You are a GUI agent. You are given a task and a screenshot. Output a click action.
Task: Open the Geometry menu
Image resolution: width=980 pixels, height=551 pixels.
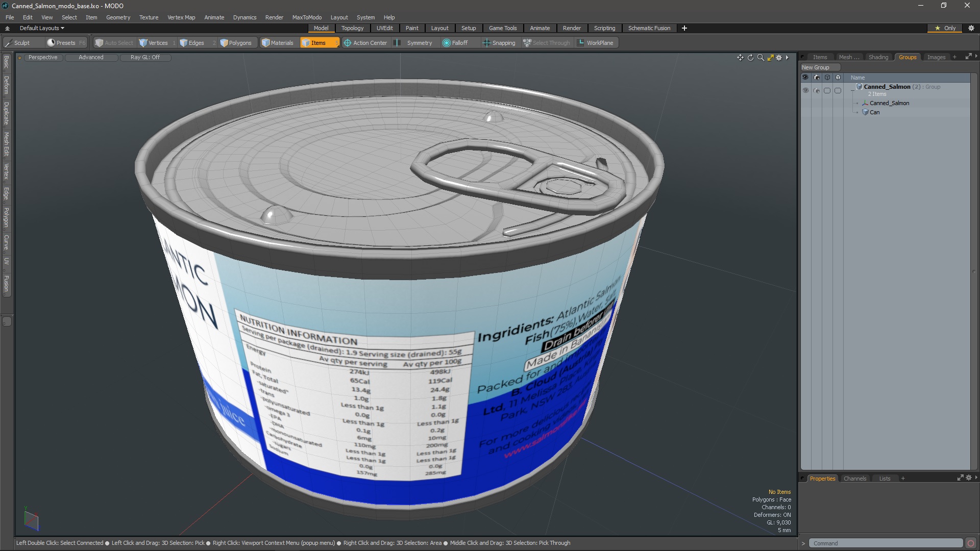tap(118, 17)
